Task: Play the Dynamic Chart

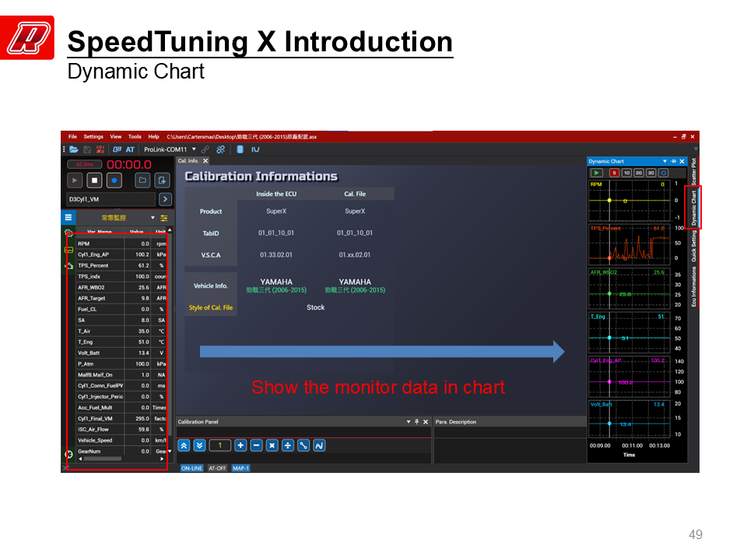Action: coord(597,173)
